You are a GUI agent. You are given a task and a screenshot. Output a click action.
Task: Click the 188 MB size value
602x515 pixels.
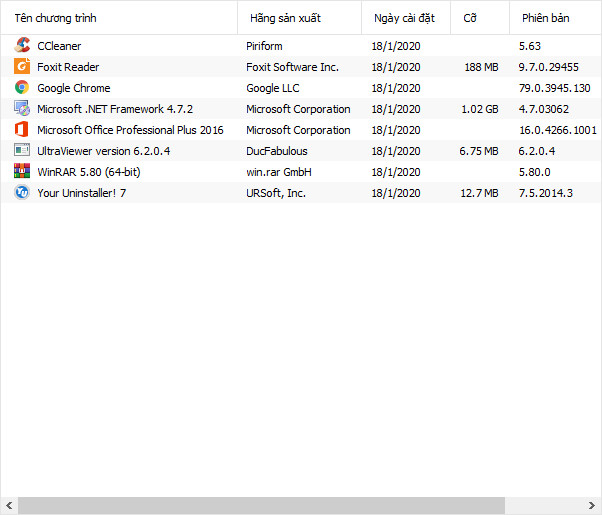click(x=481, y=67)
